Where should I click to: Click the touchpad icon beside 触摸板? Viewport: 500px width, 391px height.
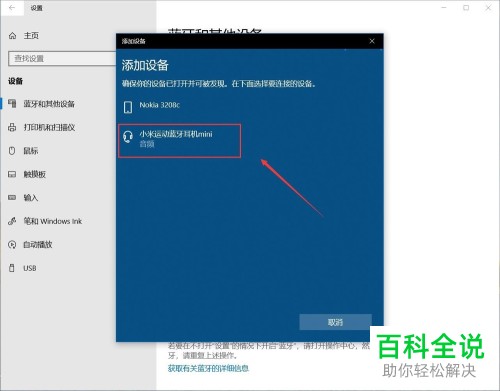click(x=12, y=174)
